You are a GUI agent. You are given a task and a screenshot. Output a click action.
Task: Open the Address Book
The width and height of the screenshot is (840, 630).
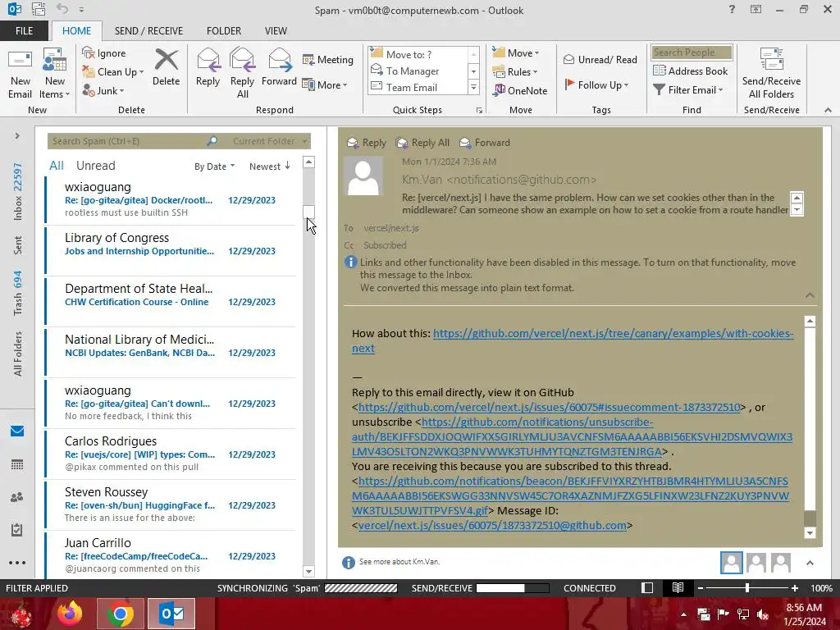pos(691,71)
